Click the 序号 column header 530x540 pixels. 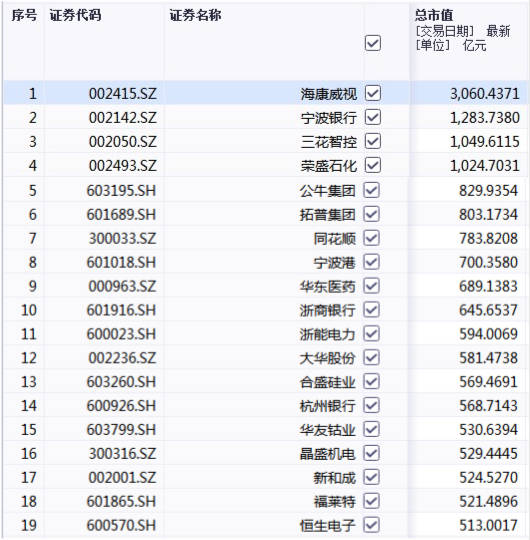(24, 15)
